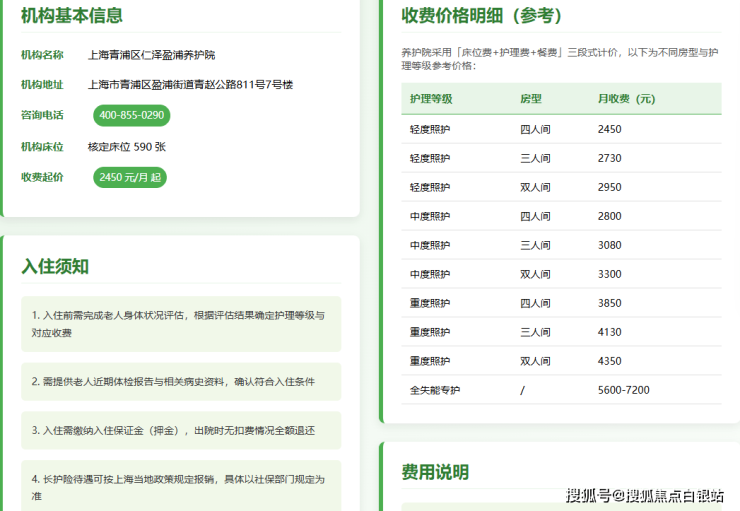Click the price 2950 cell
Screen dimensions: 740x511
click(610, 187)
